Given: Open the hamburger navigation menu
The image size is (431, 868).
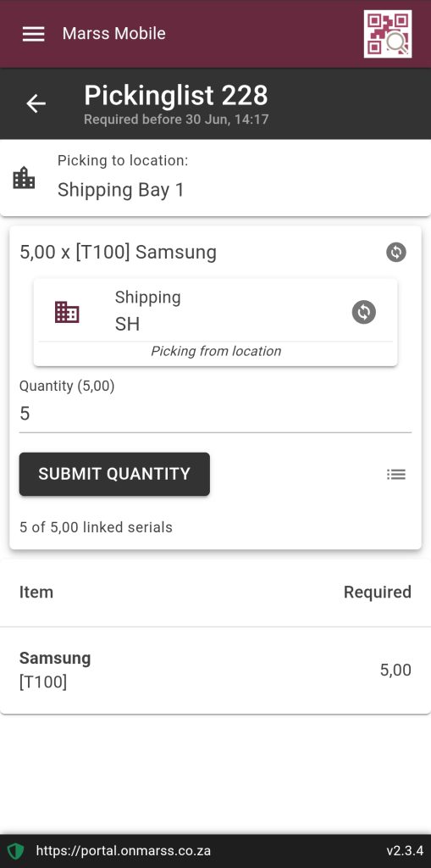Looking at the screenshot, I should (33, 34).
